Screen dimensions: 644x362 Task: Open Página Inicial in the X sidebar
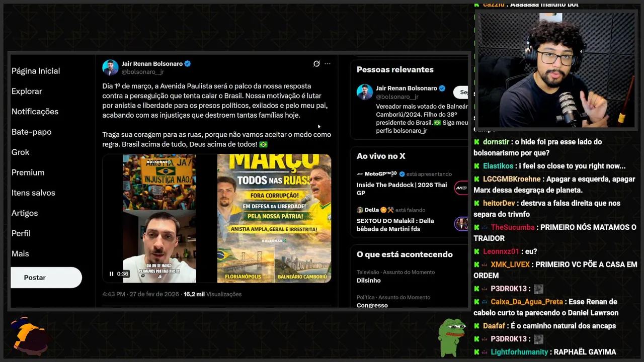(36, 71)
